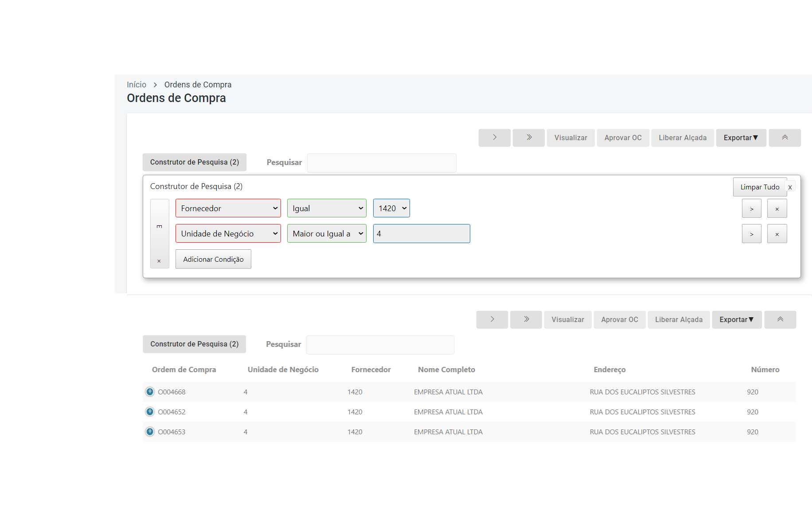The width and height of the screenshot is (812, 531).
Task: Click EMPRESA ATUAL LTDA in row O004653
Action: [448, 432]
